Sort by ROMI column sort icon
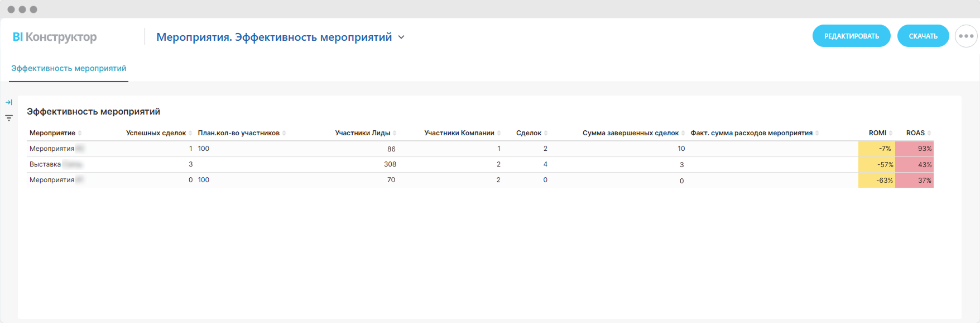980x323 pixels. click(891, 133)
